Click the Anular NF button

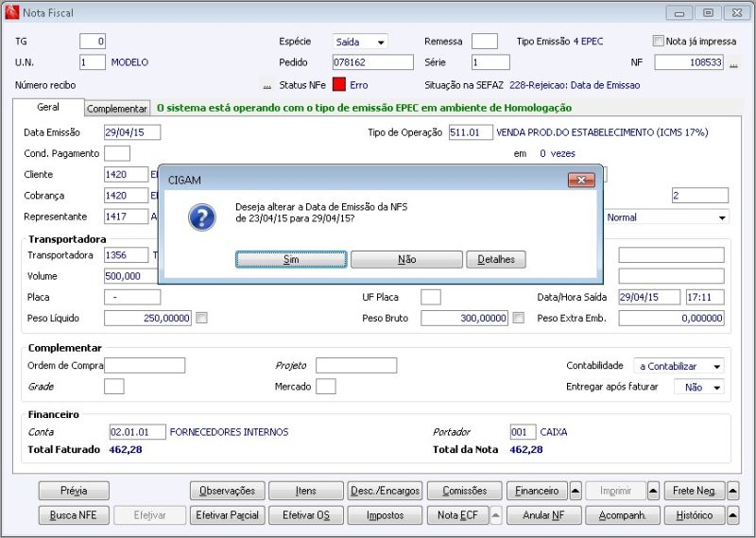[x=544, y=515]
